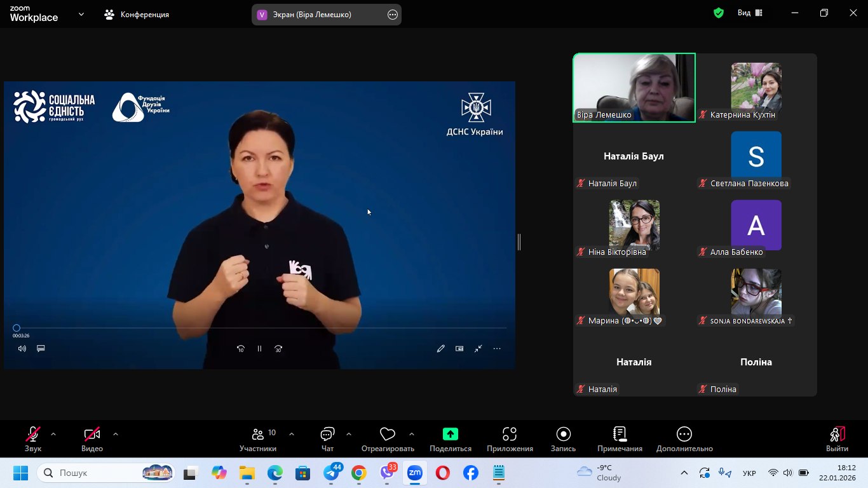Click the video progress bar handle

(x=17, y=328)
